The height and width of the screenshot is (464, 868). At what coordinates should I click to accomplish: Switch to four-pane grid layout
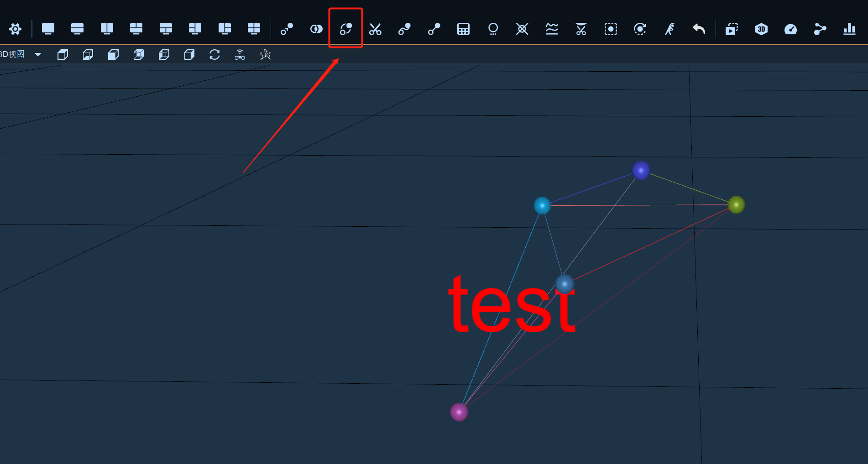(x=254, y=29)
